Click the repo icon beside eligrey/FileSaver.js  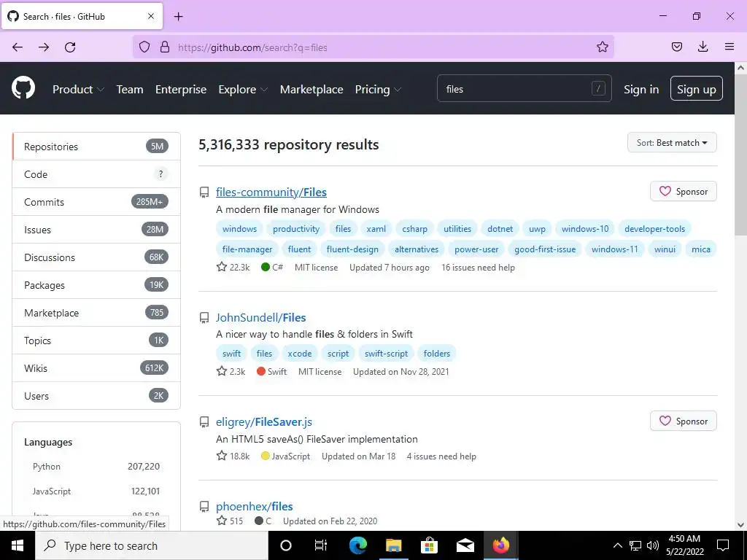pyautogui.click(x=204, y=422)
